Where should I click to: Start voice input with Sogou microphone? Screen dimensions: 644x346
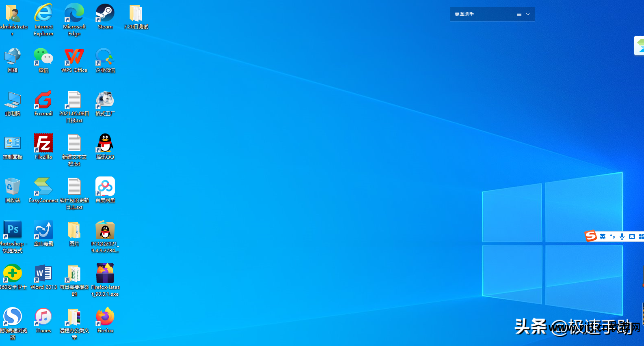(x=622, y=236)
